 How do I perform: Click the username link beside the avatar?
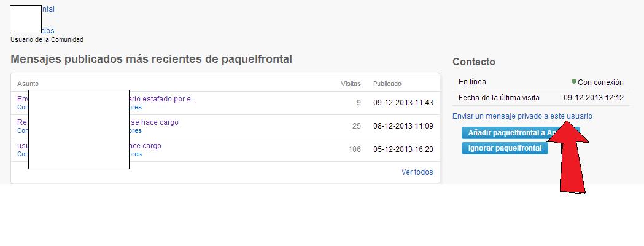point(48,9)
